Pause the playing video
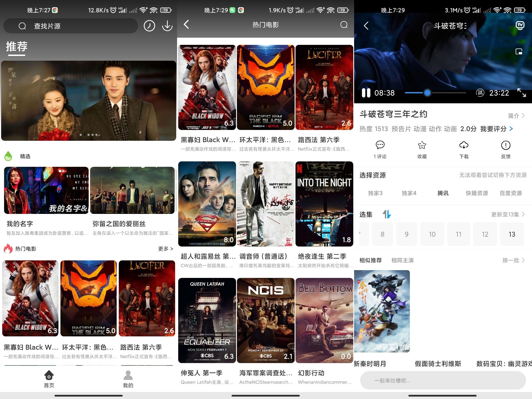This screenshot has width=532, height=399. (366, 93)
